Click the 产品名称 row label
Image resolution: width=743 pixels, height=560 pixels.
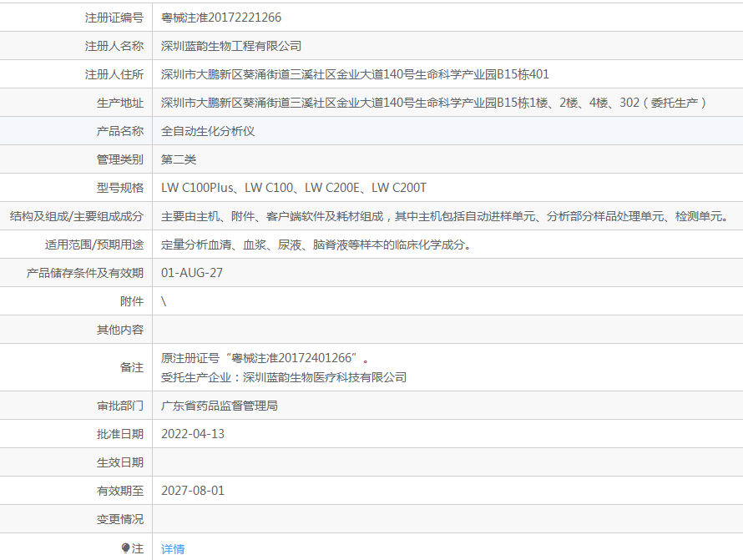(x=120, y=131)
